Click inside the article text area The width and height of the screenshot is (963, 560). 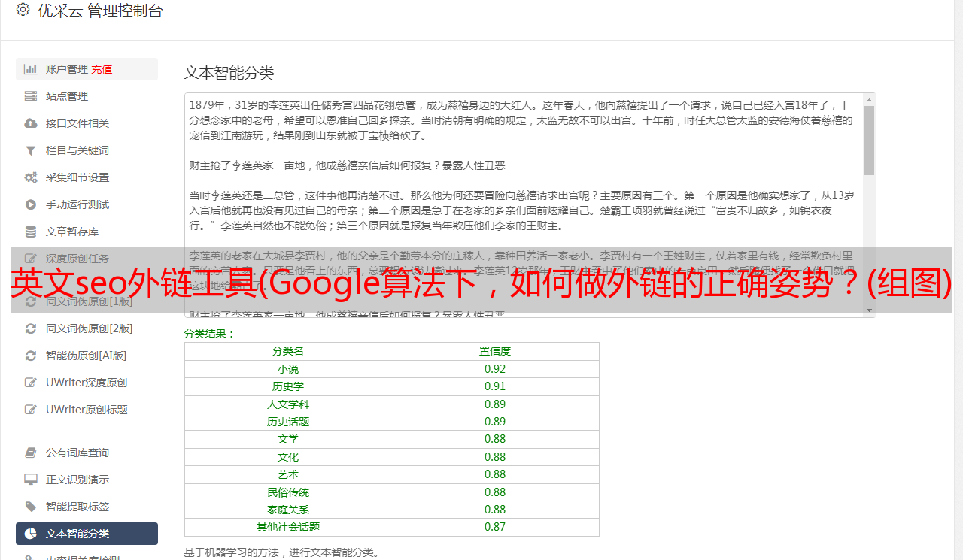click(524, 205)
